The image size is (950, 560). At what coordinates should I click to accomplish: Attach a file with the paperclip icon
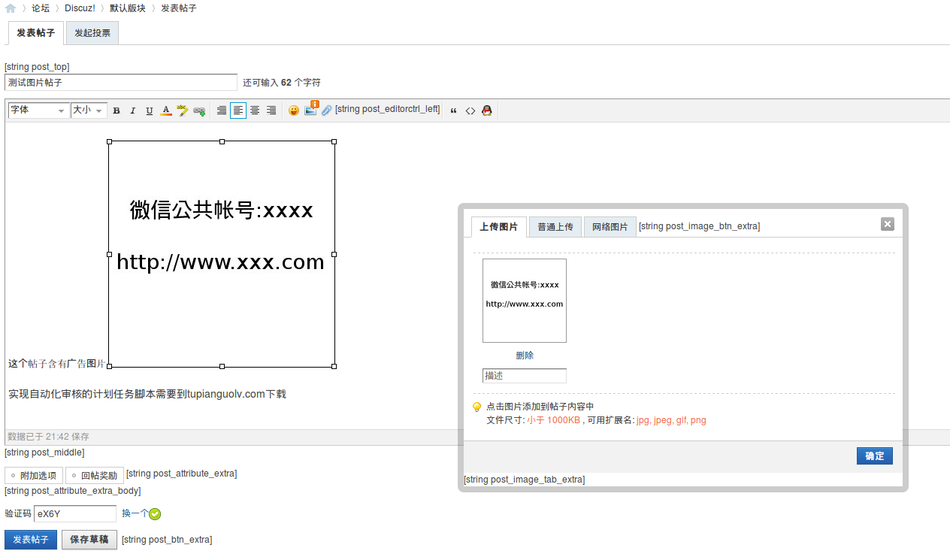tap(325, 110)
